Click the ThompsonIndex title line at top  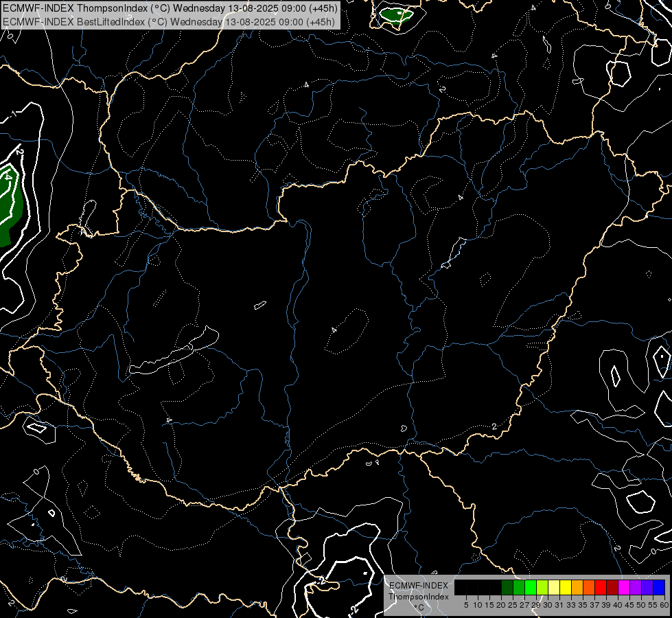coord(170,8)
